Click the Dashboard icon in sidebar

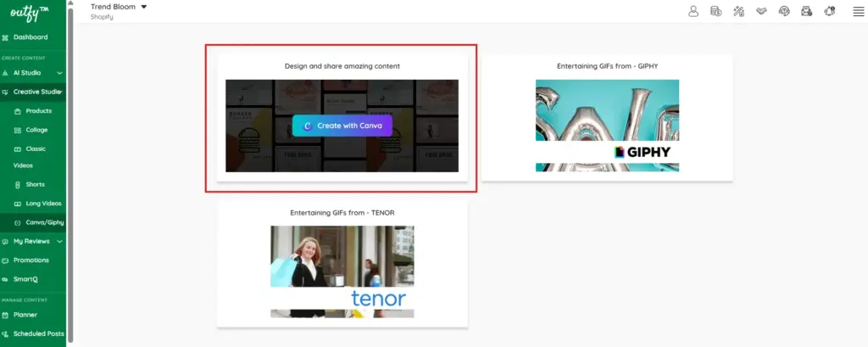point(5,37)
